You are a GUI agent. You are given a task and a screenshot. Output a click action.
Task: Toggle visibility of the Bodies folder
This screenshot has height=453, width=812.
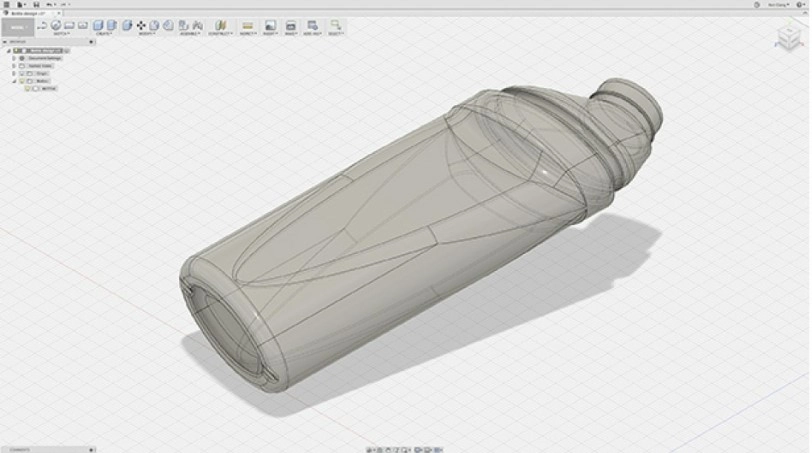[x=22, y=81]
